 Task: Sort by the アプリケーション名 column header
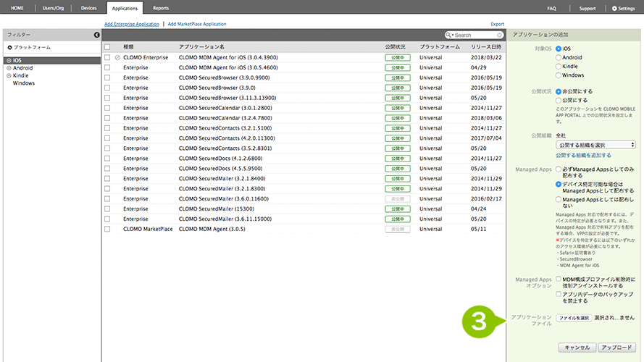[x=201, y=47]
